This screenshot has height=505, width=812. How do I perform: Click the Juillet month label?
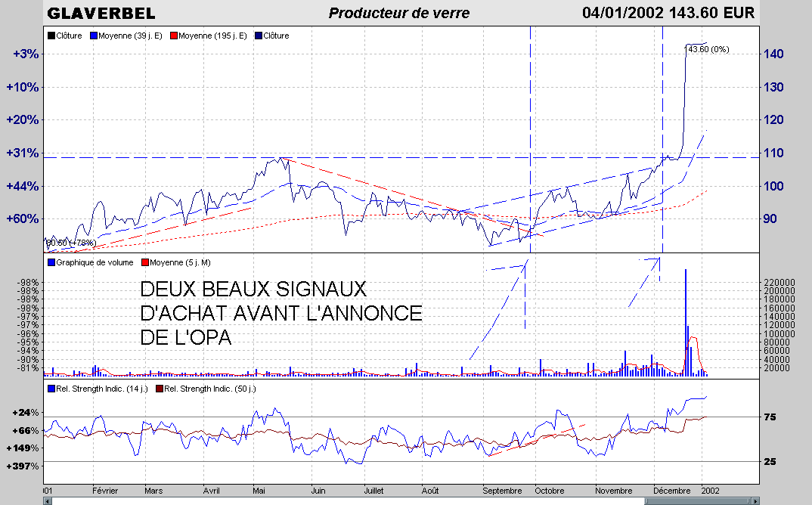pos(374,491)
